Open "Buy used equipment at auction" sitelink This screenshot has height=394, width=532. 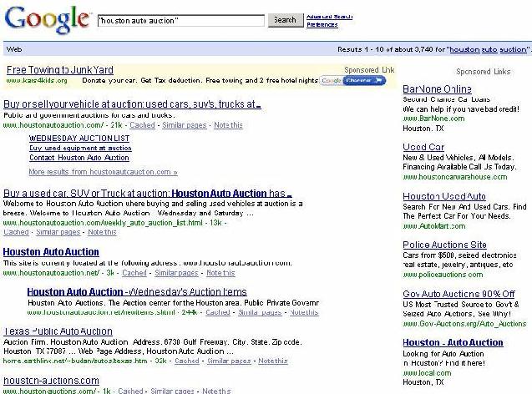[x=80, y=149]
